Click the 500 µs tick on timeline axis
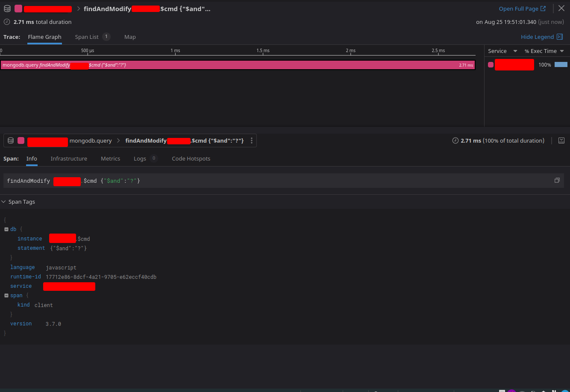570x392 pixels. pos(88,50)
